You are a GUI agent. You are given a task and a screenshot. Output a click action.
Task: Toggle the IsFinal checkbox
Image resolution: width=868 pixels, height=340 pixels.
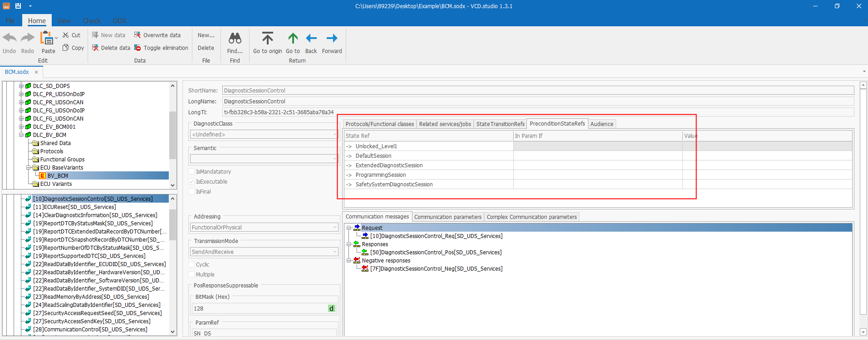pyautogui.click(x=191, y=192)
